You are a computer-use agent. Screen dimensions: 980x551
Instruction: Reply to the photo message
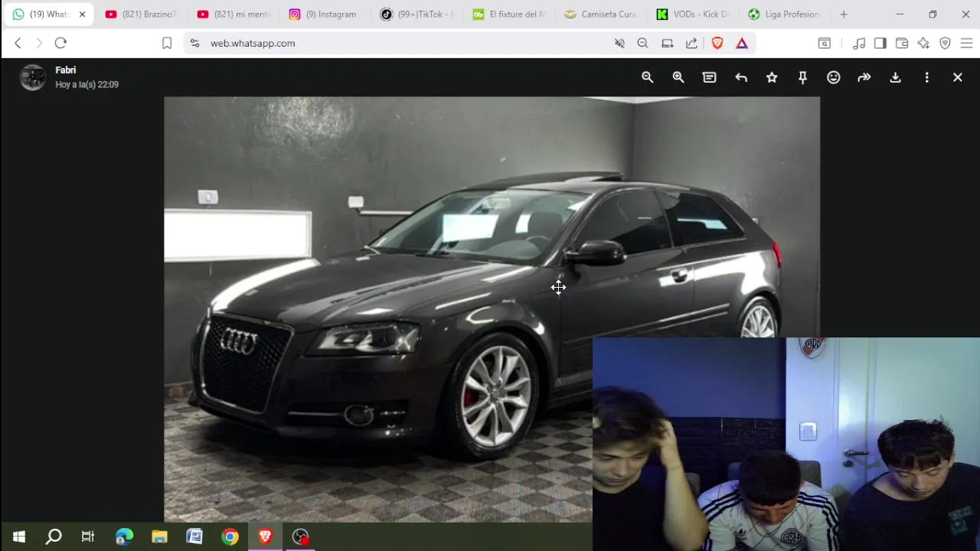pos(741,77)
